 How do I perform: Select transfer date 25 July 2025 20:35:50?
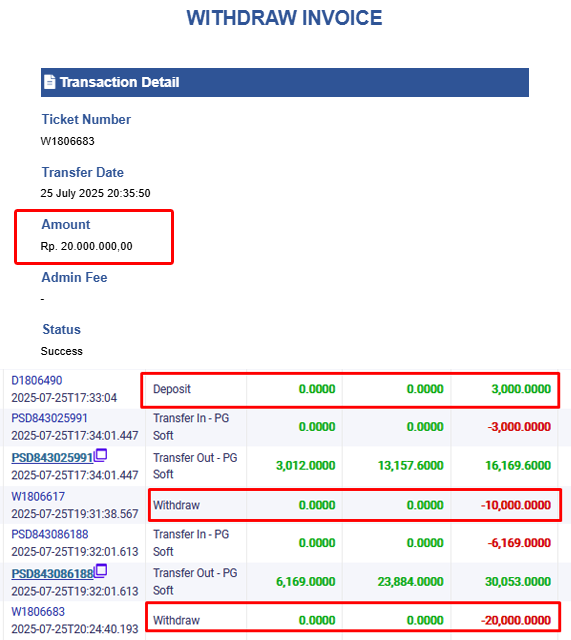point(96,193)
